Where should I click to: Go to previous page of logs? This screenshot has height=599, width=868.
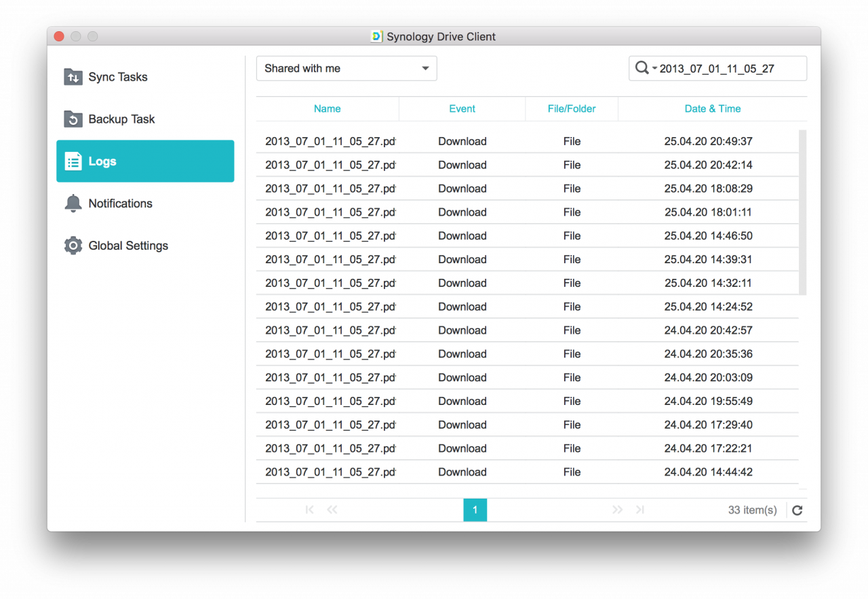332,510
